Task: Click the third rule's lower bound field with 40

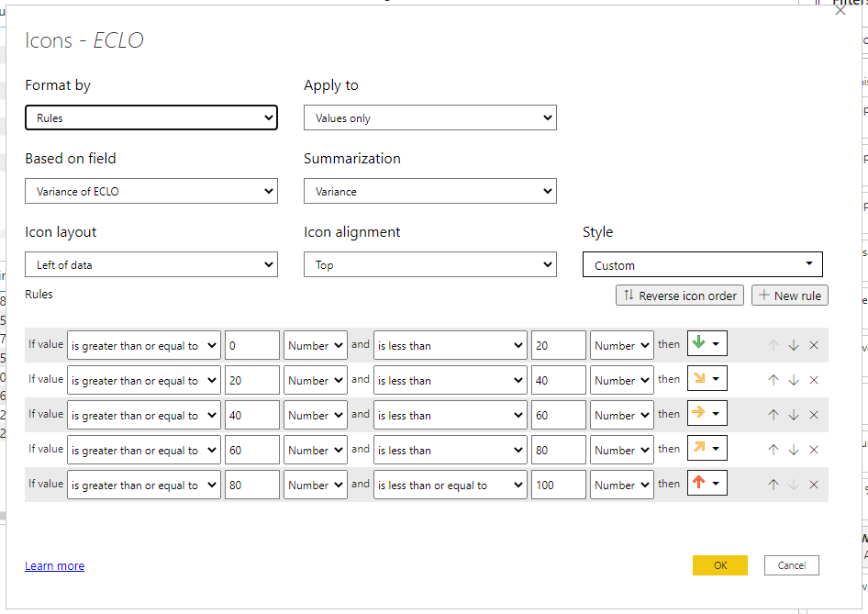Action: (x=252, y=415)
